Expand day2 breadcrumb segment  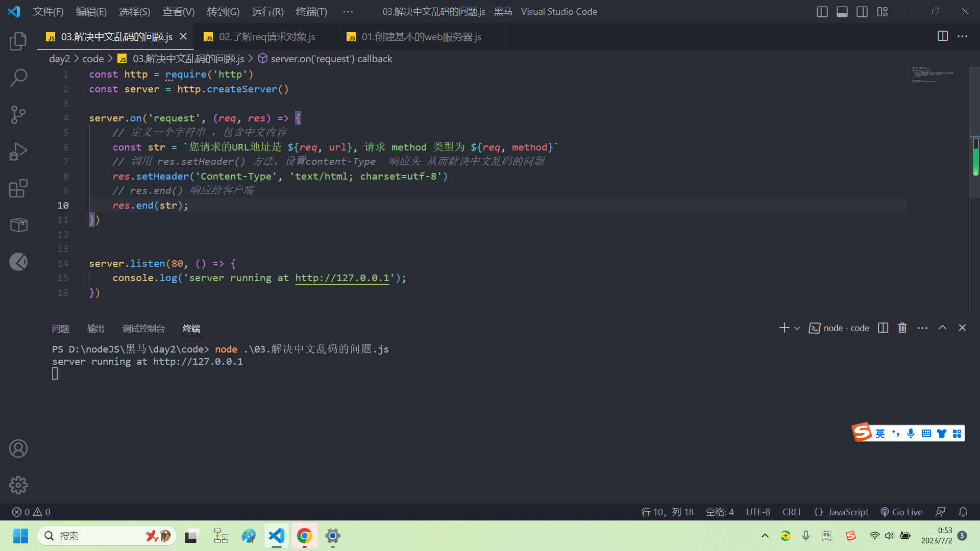point(59,59)
